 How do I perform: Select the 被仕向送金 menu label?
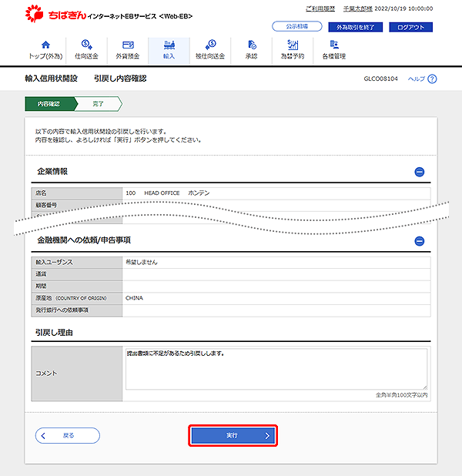pos(210,56)
